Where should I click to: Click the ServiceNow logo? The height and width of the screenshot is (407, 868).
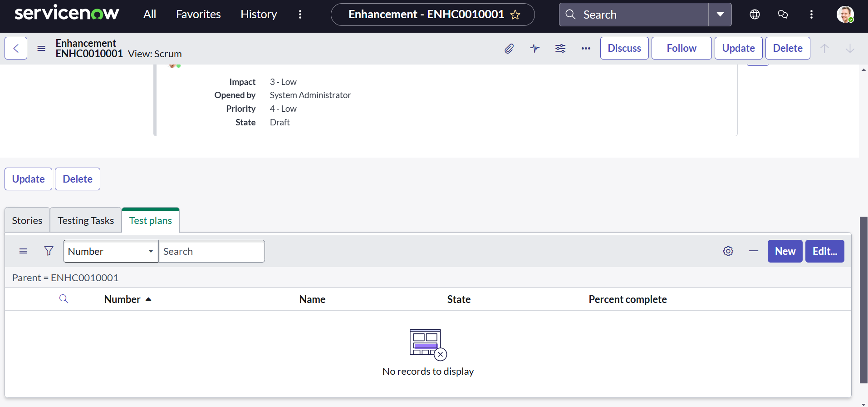pyautogui.click(x=67, y=13)
